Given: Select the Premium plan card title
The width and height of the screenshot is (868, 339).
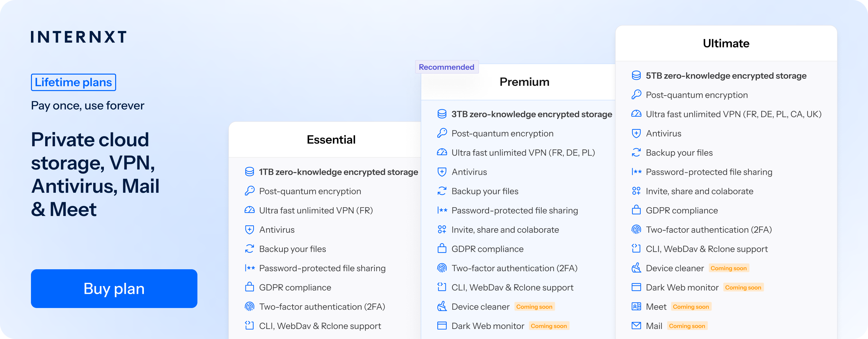Looking at the screenshot, I should 524,82.
